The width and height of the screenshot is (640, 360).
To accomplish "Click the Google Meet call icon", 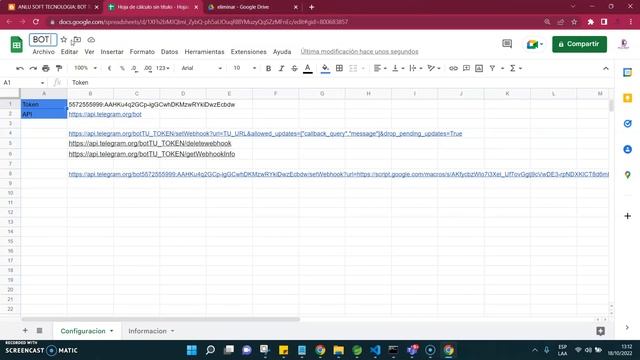I will tap(534, 44).
